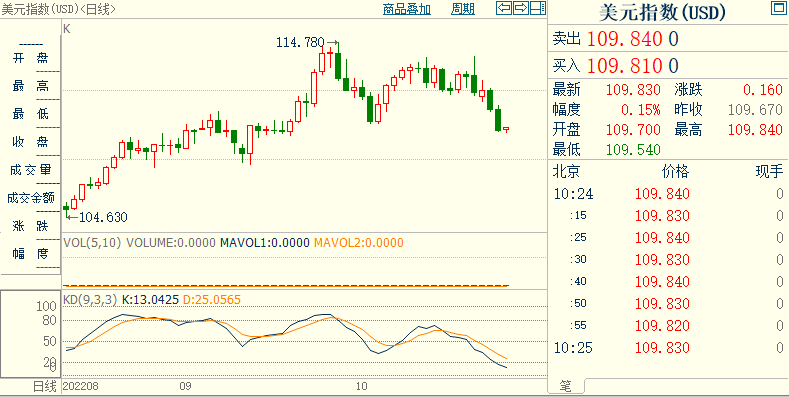Click the 10:24 tick row in trade list
This screenshot has height=397, width=789.
click(668, 194)
